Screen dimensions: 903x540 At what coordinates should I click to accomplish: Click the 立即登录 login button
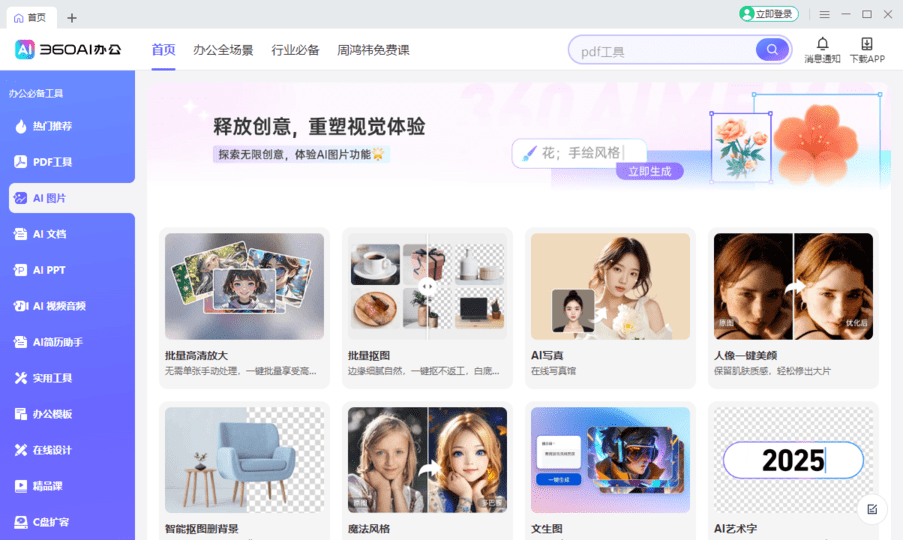pos(769,14)
